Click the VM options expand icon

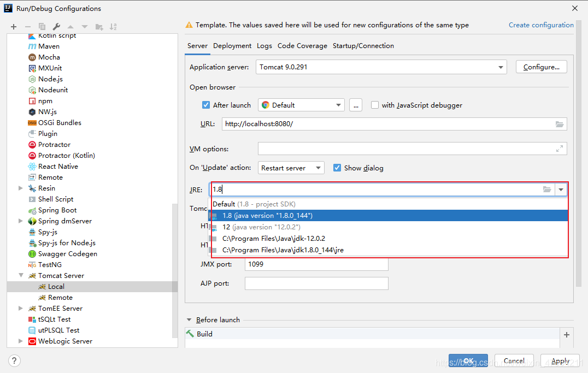point(559,149)
